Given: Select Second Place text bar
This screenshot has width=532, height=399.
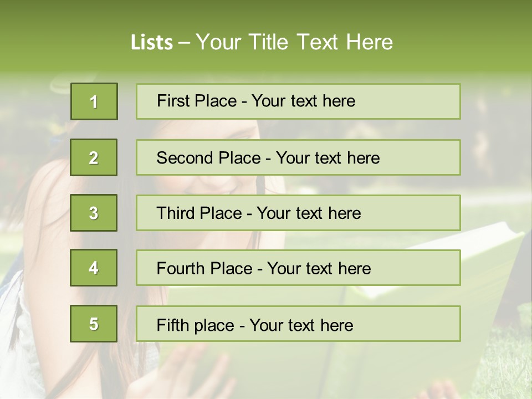Looking at the screenshot, I should [298, 157].
